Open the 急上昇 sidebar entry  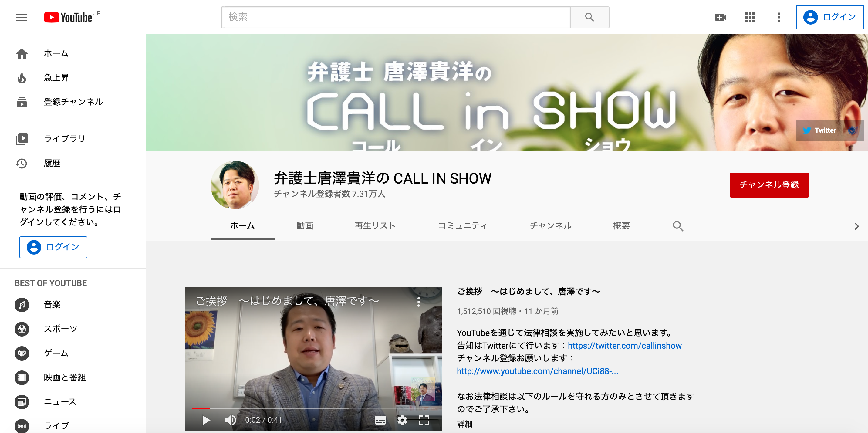(56, 78)
